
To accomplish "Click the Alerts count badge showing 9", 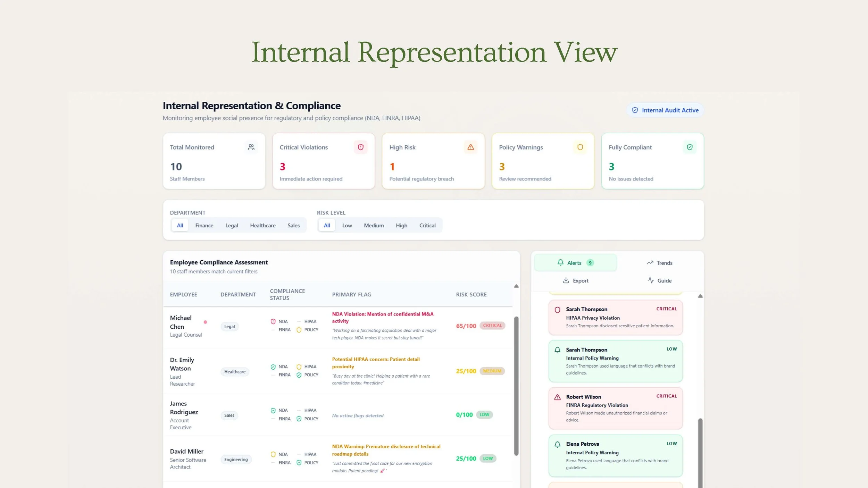I will pyautogui.click(x=590, y=263).
